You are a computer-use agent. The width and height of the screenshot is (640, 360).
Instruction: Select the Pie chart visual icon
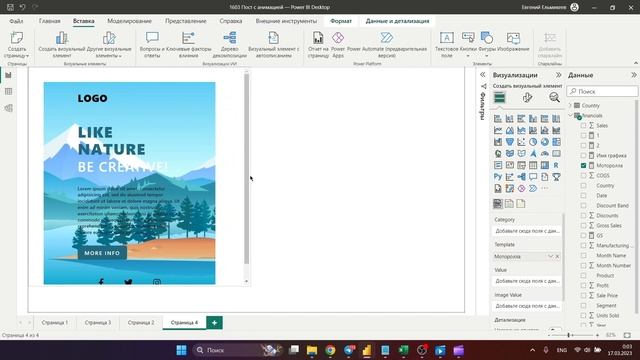[533, 142]
